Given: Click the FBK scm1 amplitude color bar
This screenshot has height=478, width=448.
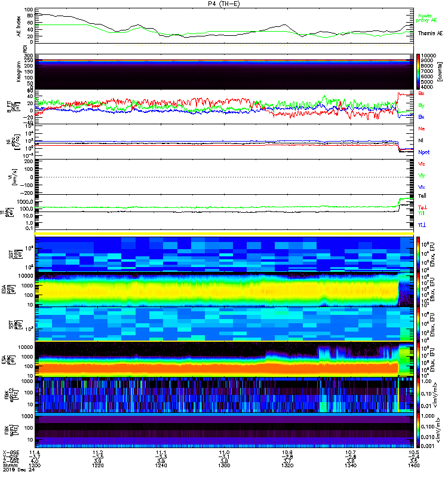Looking at the screenshot, I should click(418, 430).
